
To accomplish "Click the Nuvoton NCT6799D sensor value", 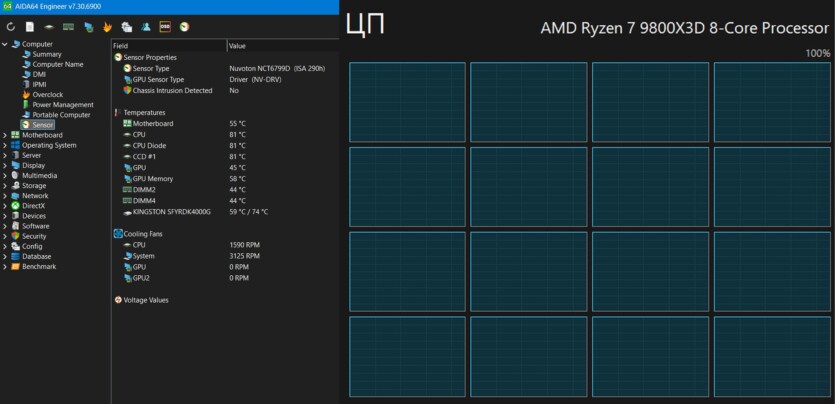I will click(x=277, y=69).
